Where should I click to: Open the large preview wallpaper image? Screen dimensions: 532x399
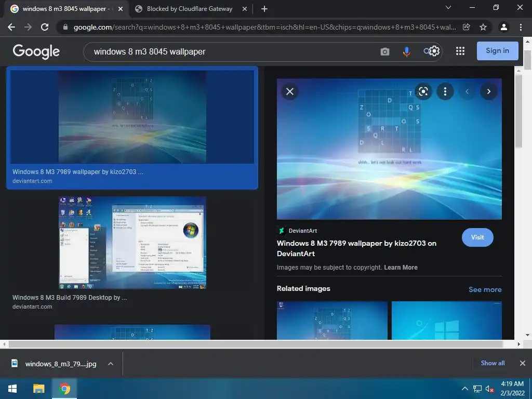[x=389, y=149]
